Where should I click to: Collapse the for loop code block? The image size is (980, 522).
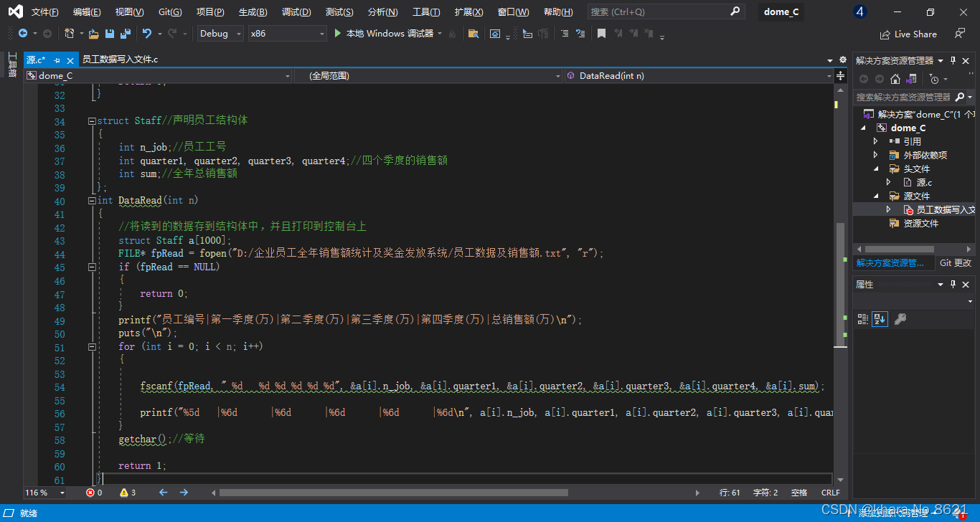tap(92, 346)
